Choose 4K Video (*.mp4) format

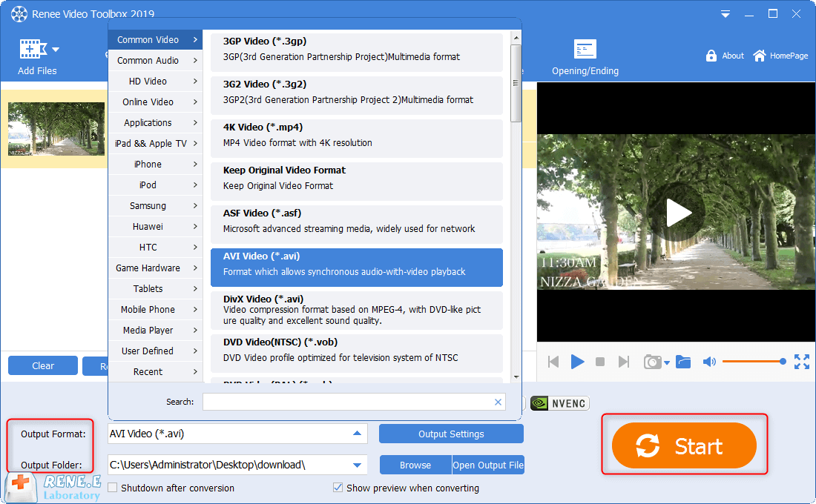(357, 139)
